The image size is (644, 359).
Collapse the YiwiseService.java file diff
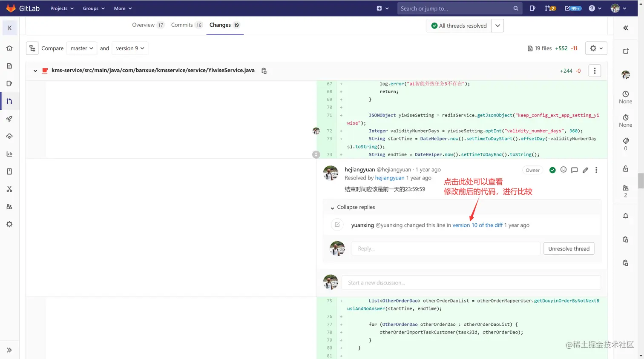point(35,71)
